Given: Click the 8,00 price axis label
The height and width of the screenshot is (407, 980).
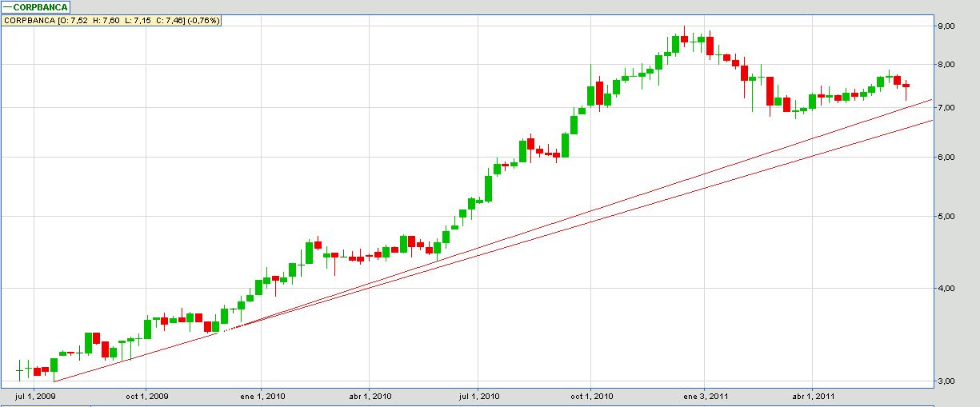Looking at the screenshot, I should [946, 65].
